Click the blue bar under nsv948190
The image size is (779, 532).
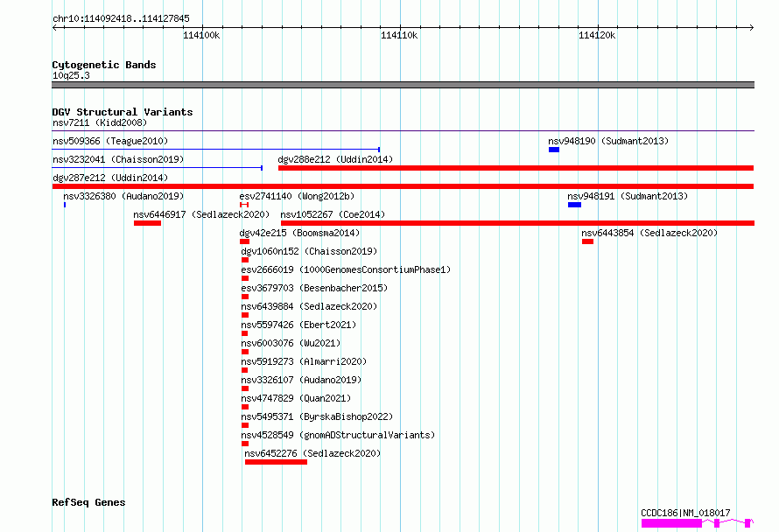point(554,150)
